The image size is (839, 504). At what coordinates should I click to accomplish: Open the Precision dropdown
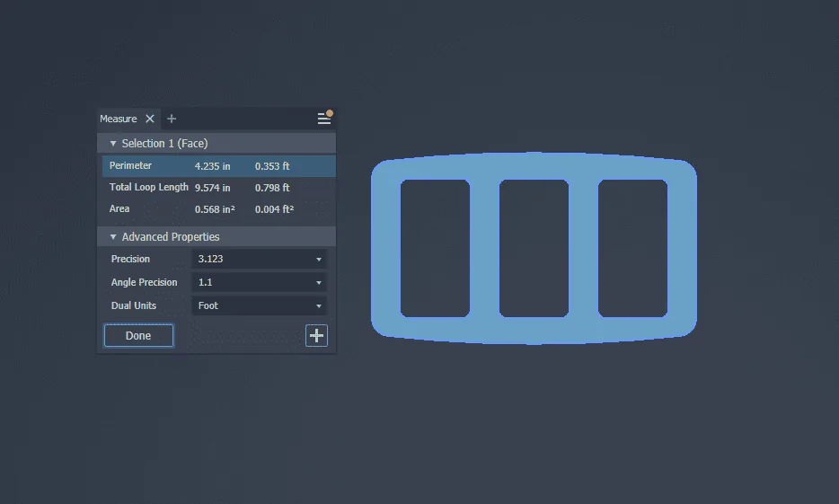tap(259, 259)
